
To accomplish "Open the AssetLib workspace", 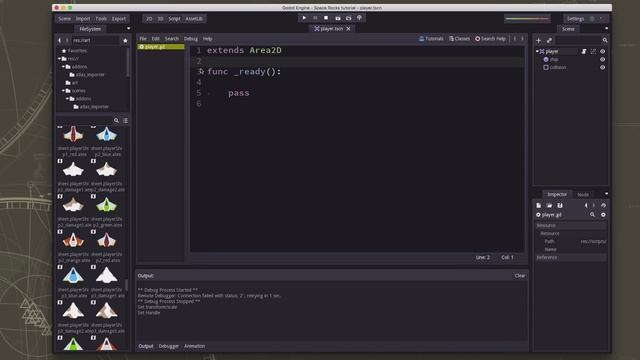I will coord(194,19).
